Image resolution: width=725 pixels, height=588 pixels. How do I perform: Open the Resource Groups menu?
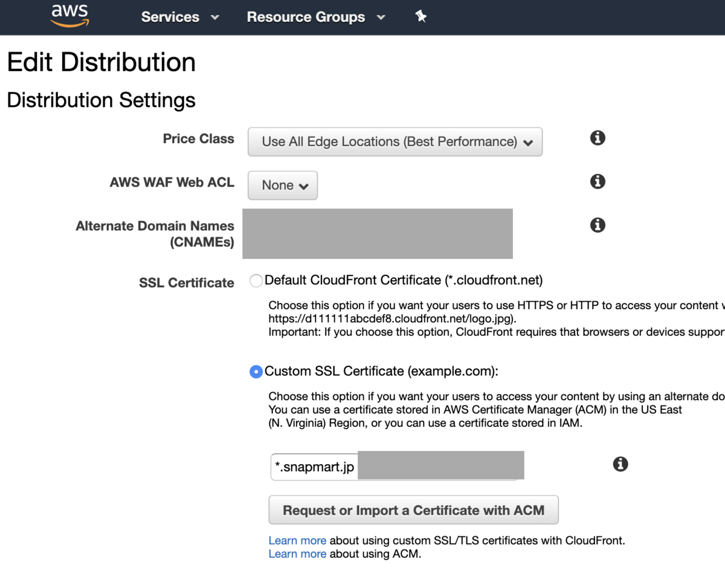click(x=306, y=17)
